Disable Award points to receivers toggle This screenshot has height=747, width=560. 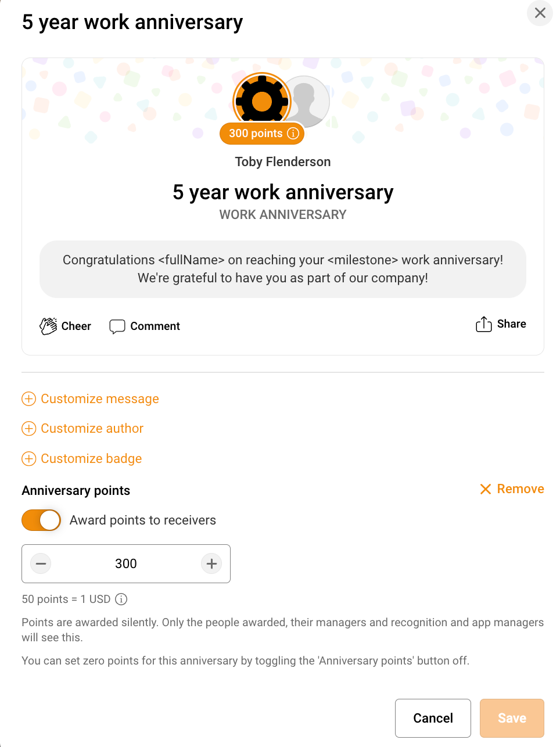tap(41, 520)
